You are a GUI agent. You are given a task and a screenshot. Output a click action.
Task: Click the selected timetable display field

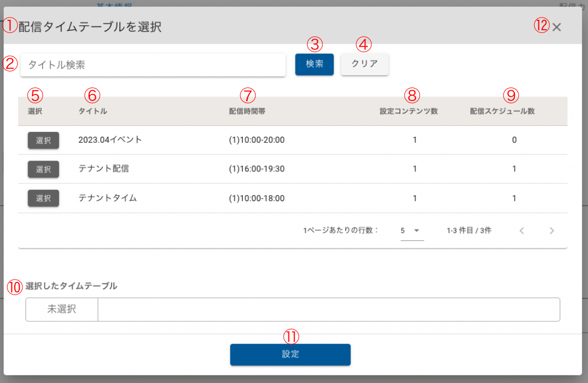click(x=329, y=309)
